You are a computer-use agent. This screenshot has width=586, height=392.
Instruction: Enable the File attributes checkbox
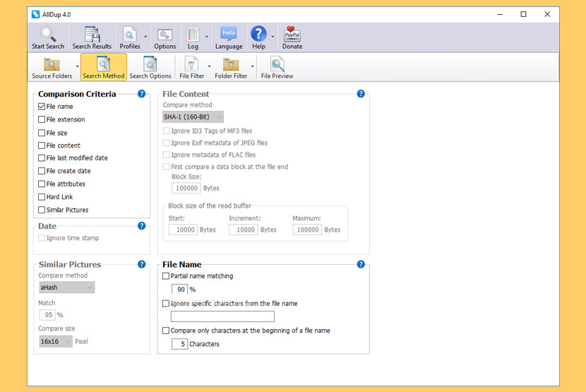(42, 184)
